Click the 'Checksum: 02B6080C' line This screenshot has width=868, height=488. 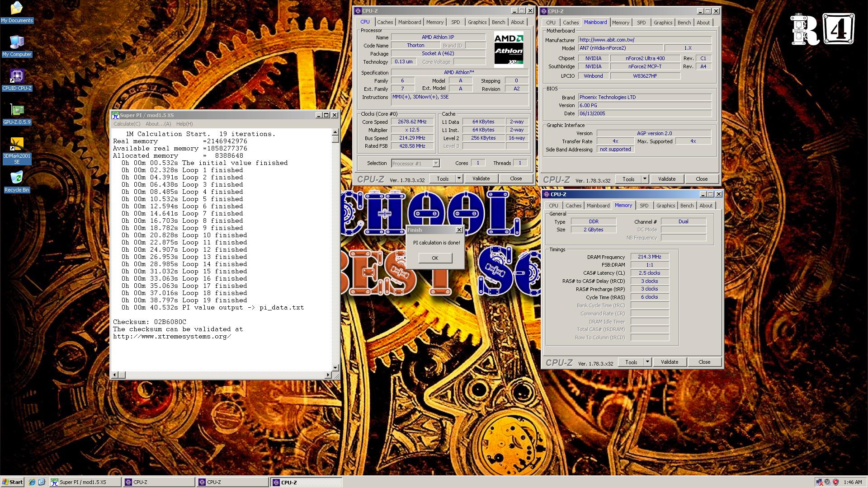click(150, 322)
